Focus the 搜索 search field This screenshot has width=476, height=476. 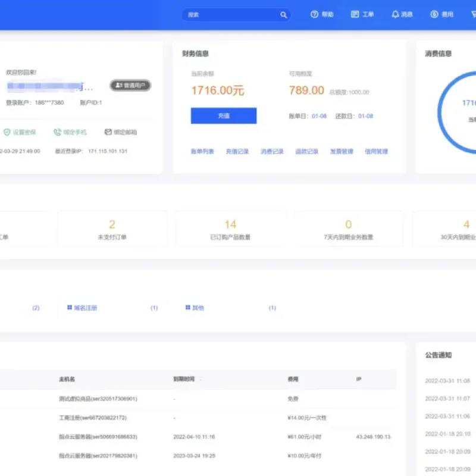[x=236, y=15]
